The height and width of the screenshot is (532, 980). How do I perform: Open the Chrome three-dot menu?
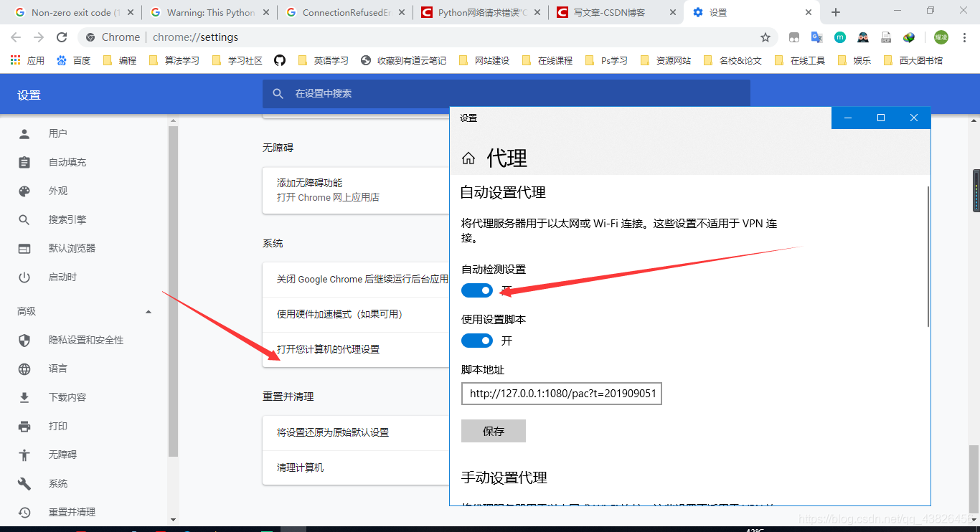coord(963,37)
